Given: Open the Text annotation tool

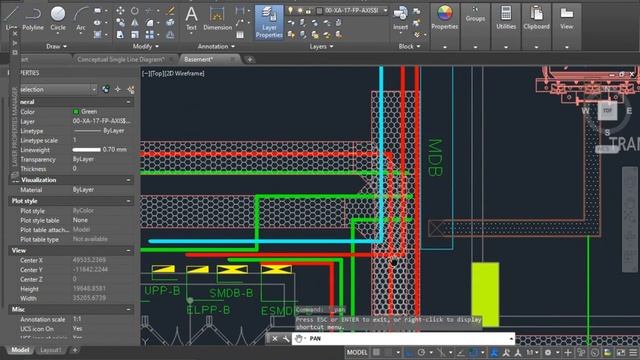Looking at the screenshot, I should pos(191,18).
